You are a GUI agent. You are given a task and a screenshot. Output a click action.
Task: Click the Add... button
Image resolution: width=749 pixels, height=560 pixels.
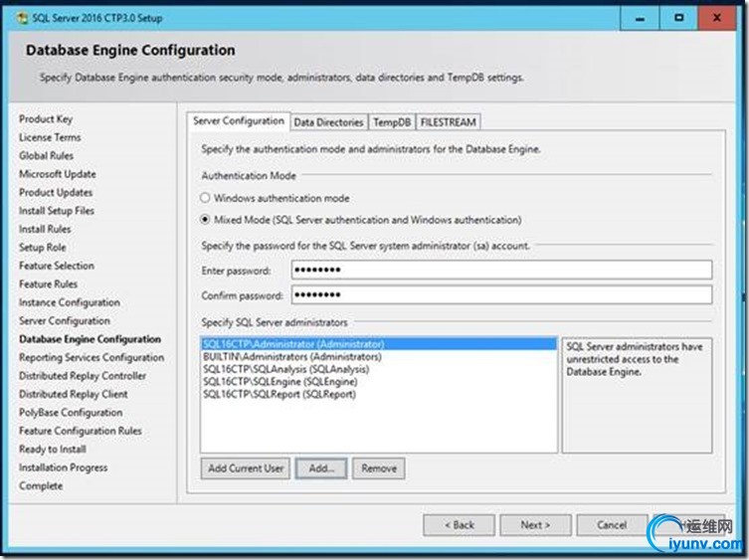(321, 468)
